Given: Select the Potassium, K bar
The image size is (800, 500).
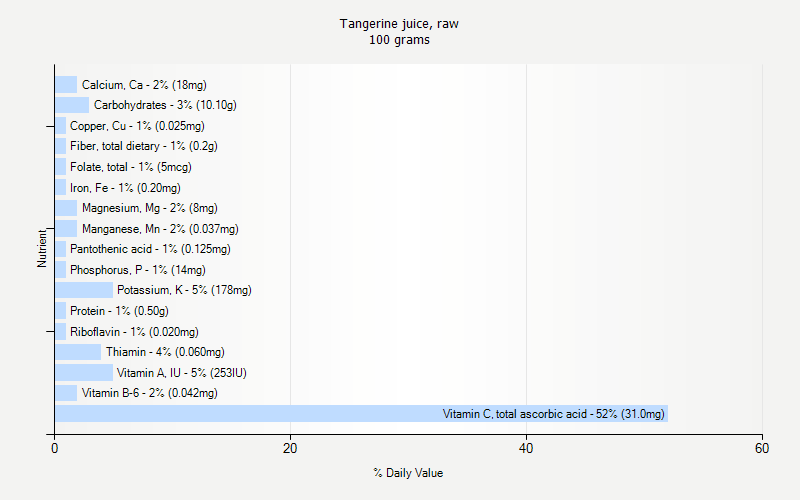Looking at the screenshot, I should point(84,290).
